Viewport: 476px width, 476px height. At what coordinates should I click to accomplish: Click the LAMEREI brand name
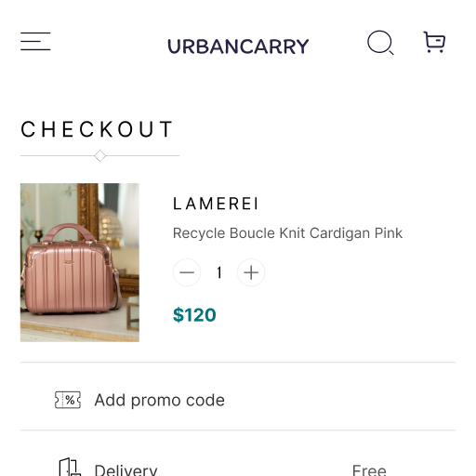pos(216,204)
